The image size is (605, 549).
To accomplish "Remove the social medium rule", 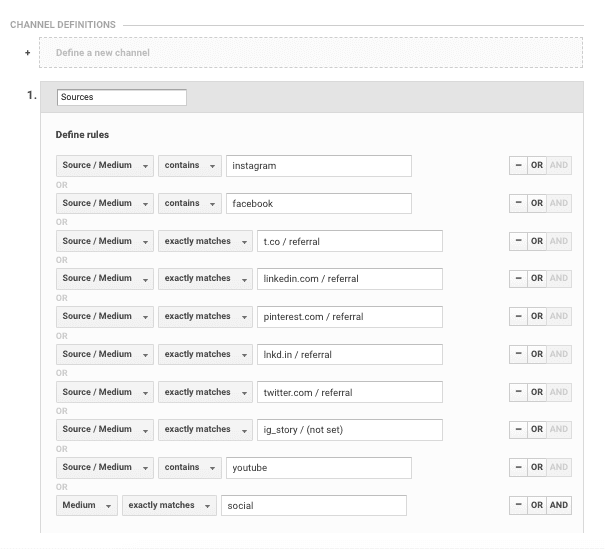I will pyautogui.click(x=518, y=505).
